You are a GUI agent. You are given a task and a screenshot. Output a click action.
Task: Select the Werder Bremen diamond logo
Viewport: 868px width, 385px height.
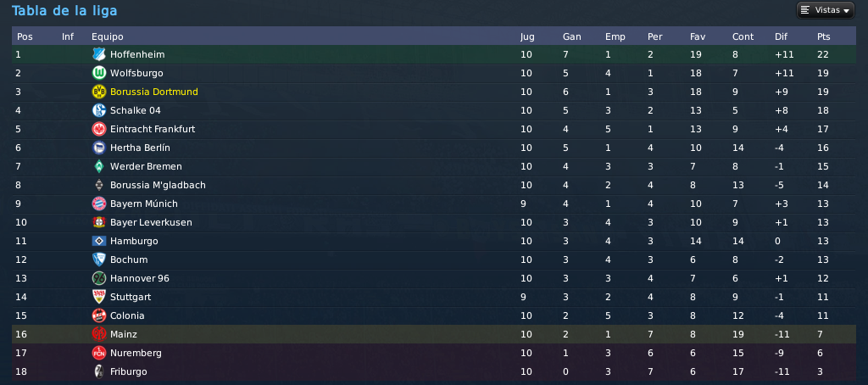pyautogui.click(x=99, y=166)
